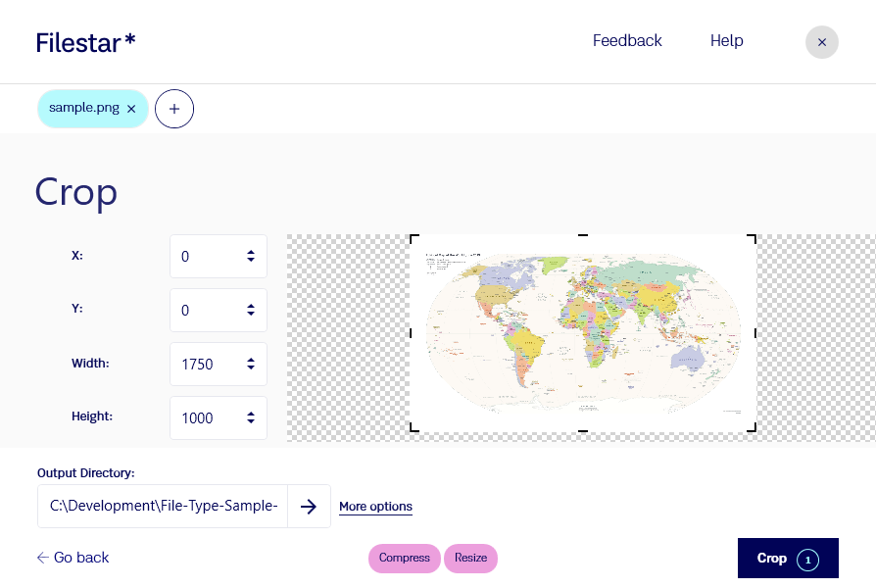Open the Feedback menu item
Viewport: 876px width, 588px height.
pyautogui.click(x=627, y=41)
